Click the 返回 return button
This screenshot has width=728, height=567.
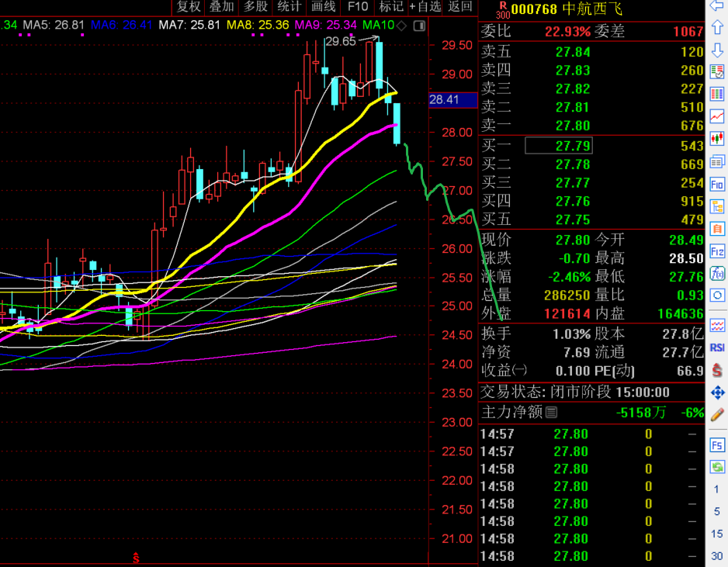(460, 7)
